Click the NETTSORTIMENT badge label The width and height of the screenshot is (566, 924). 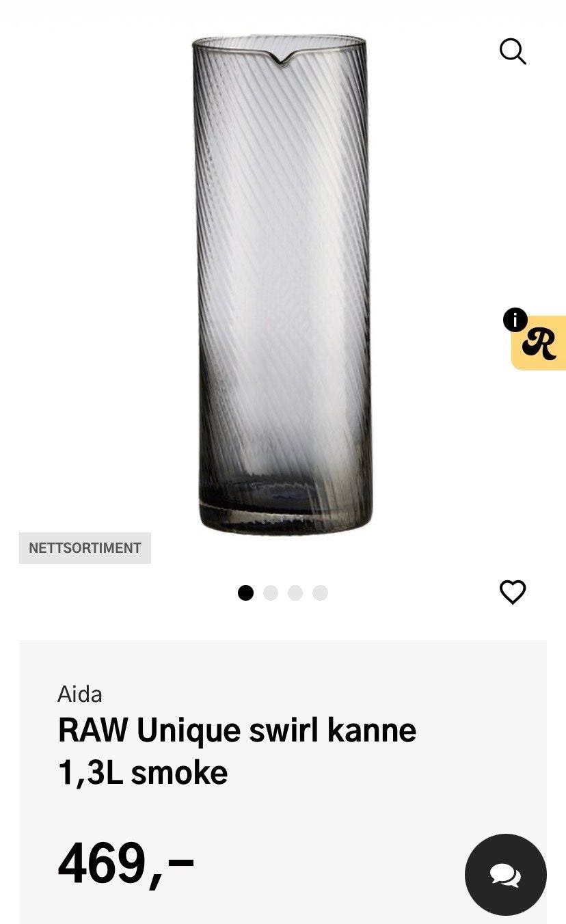pyautogui.click(x=85, y=548)
